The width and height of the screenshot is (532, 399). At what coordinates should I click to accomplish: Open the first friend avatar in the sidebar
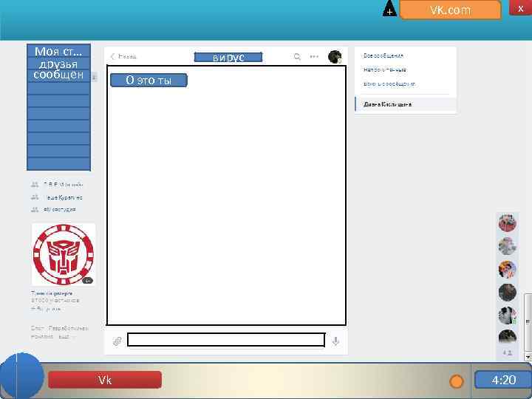pyautogui.click(x=507, y=223)
